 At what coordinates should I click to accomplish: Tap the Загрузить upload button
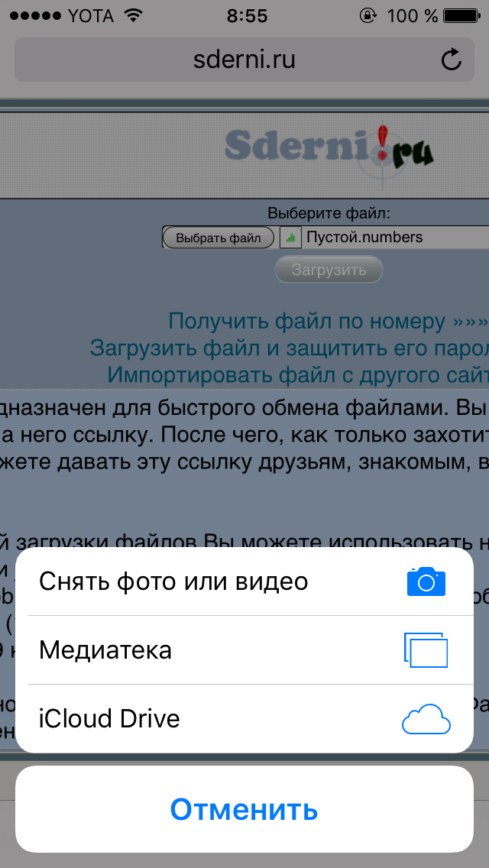[329, 270]
